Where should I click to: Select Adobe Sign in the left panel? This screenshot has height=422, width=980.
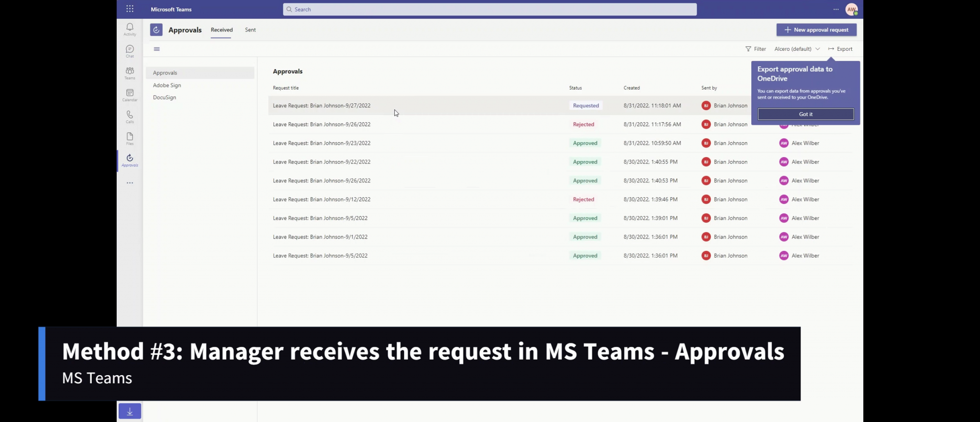click(167, 85)
